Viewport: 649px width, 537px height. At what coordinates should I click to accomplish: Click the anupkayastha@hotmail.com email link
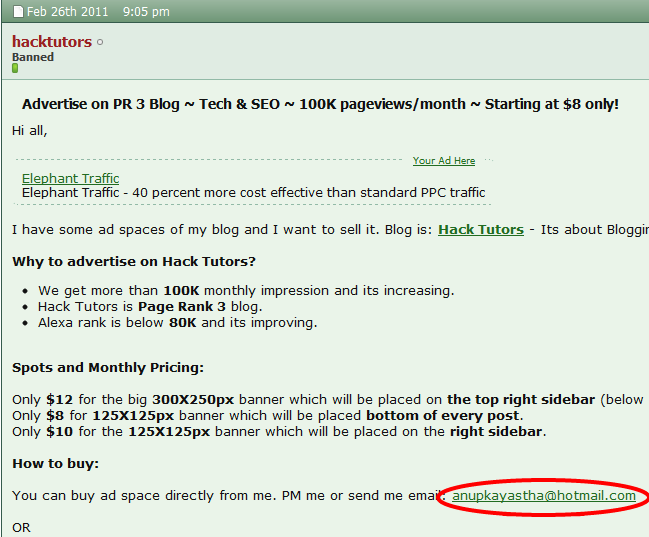click(544, 496)
